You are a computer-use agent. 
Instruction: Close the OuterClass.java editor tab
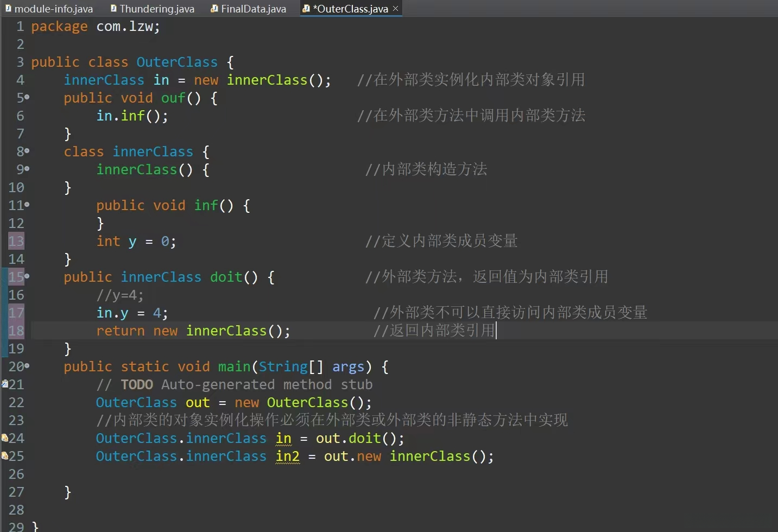395,8
